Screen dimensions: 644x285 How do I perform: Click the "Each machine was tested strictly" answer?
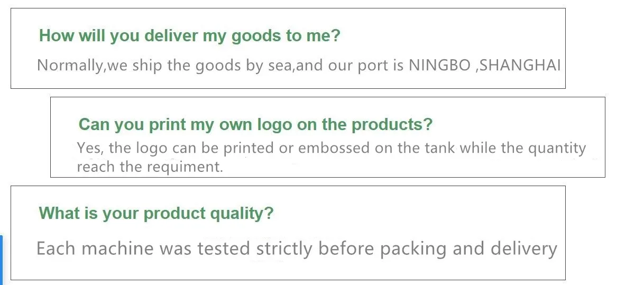[x=297, y=249]
